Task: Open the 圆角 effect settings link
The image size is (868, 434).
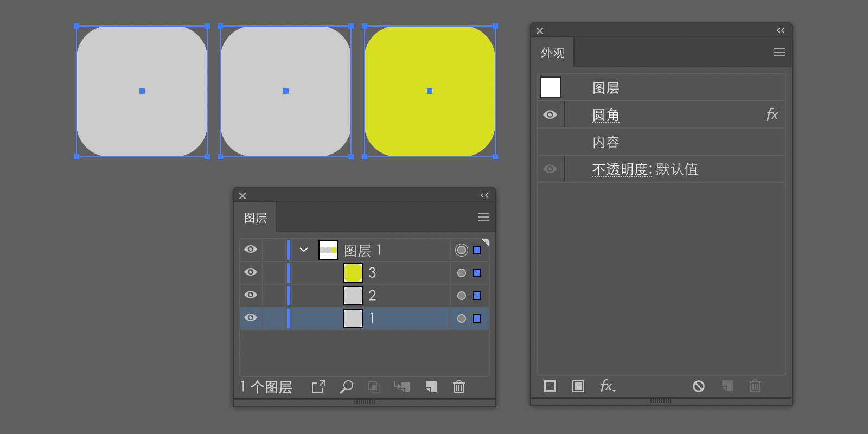Action: click(606, 115)
